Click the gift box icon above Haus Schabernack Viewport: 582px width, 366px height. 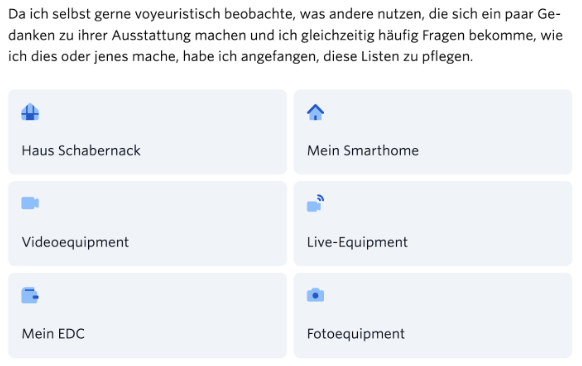point(30,112)
